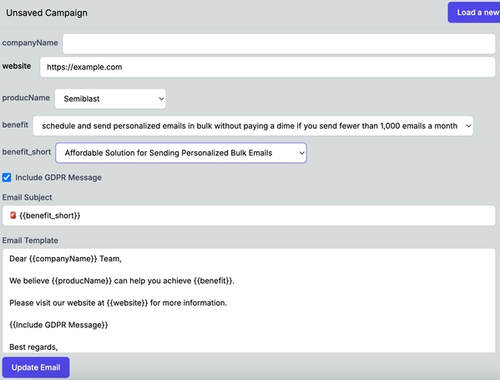The width and height of the screenshot is (500, 380).
Task: Click the 'Please visit our website' line
Action: (x=118, y=303)
